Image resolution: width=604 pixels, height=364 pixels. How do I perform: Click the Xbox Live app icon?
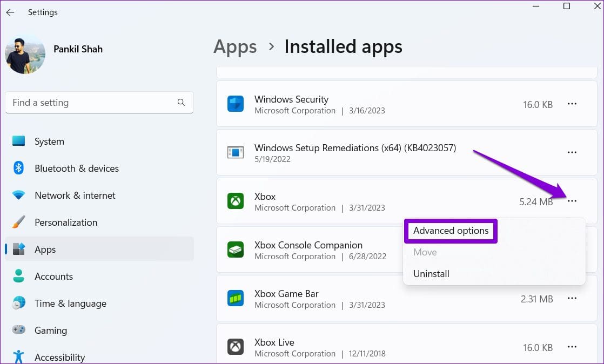[236, 347]
